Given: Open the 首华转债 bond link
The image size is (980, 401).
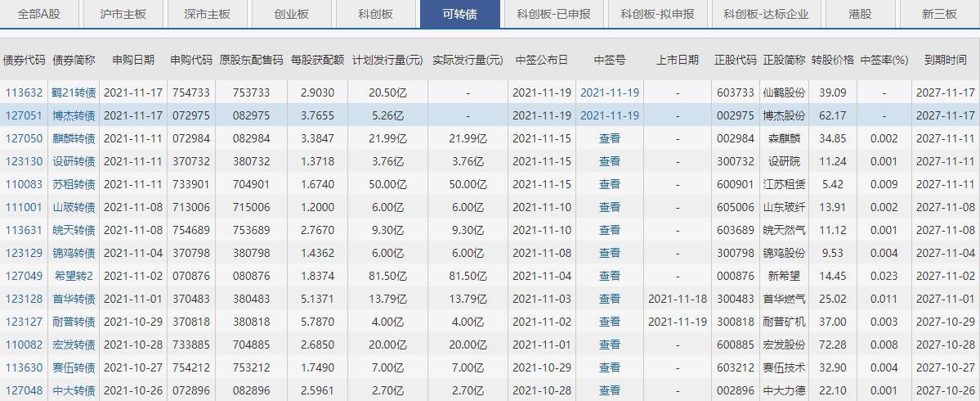Looking at the screenshot, I should [74, 299].
